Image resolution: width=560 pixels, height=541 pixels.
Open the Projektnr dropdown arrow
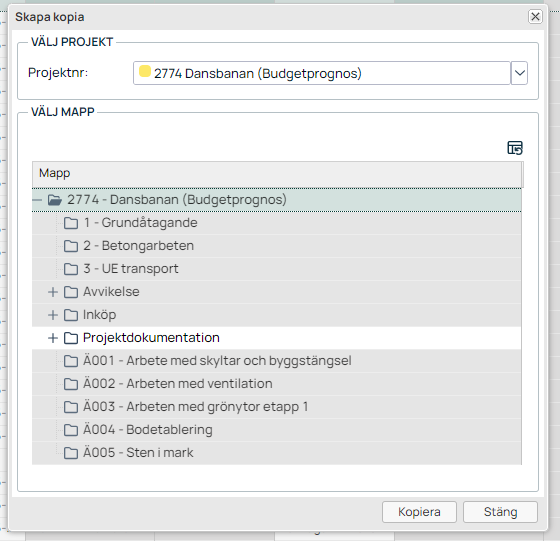519,73
